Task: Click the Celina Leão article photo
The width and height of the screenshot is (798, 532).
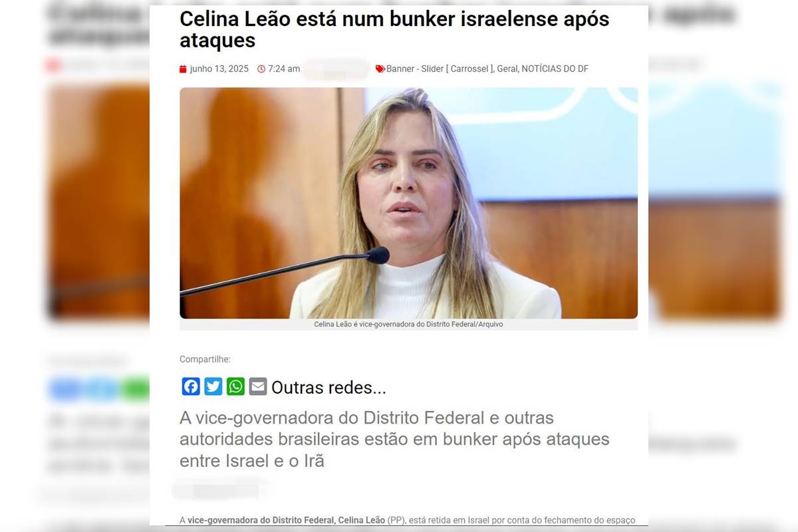Action: (x=408, y=203)
